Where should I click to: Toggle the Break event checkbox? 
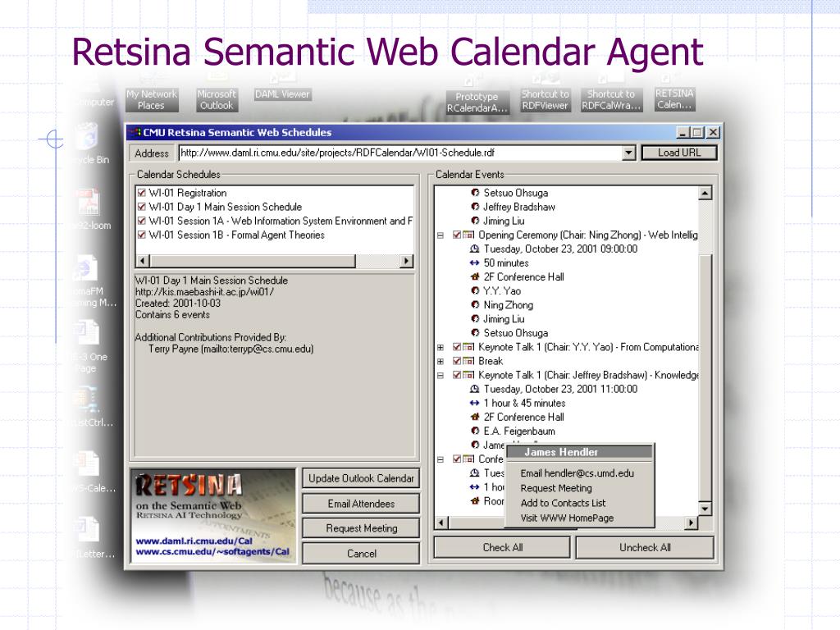pos(457,361)
